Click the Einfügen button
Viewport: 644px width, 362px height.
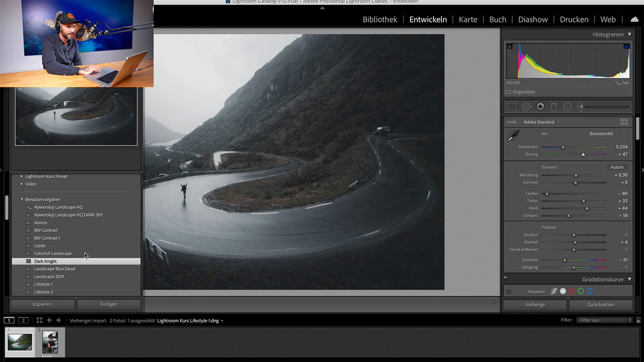coord(109,304)
